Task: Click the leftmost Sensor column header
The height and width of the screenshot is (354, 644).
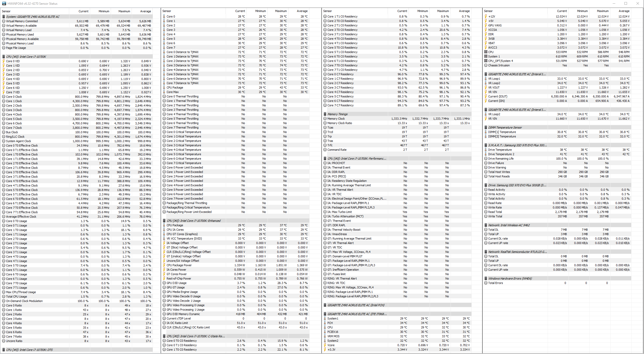Action: (x=6, y=11)
